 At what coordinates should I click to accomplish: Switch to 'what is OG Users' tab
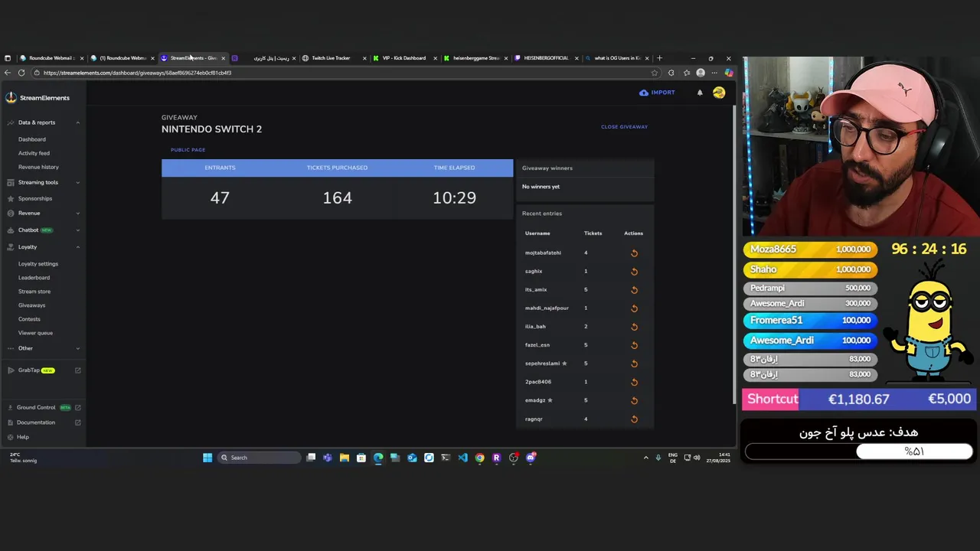click(617, 58)
